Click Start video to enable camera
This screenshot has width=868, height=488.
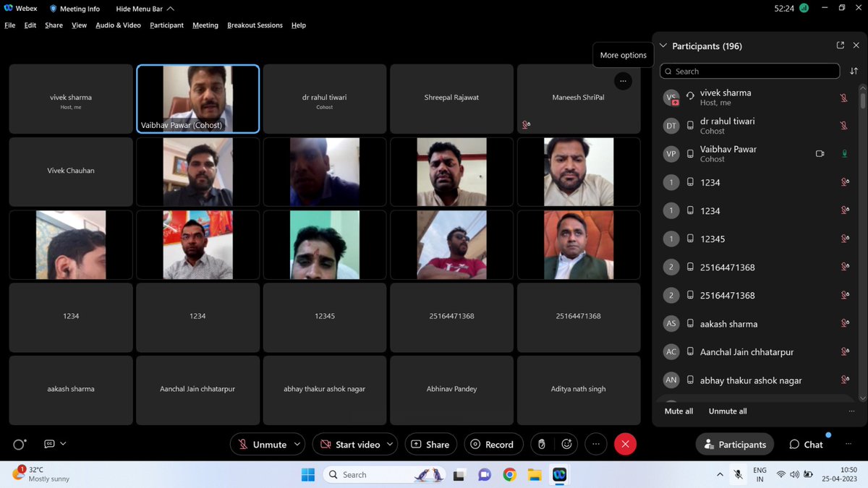tap(349, 444)
